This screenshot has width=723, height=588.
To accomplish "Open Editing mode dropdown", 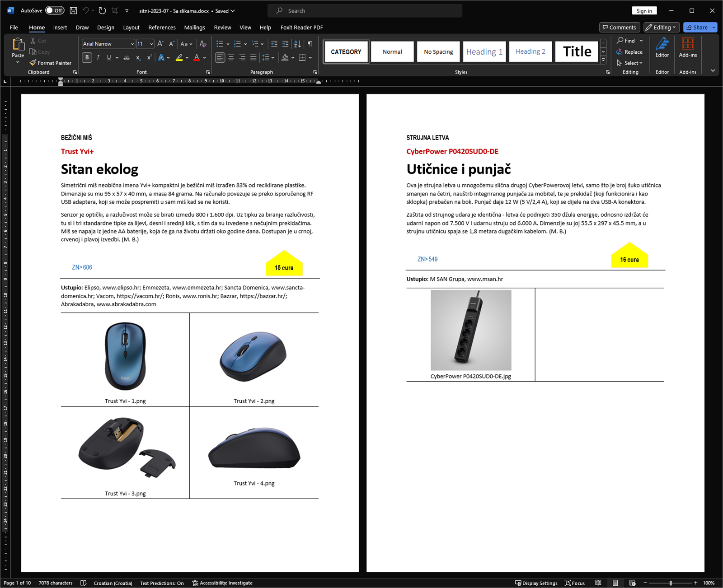I will point(662,27).
